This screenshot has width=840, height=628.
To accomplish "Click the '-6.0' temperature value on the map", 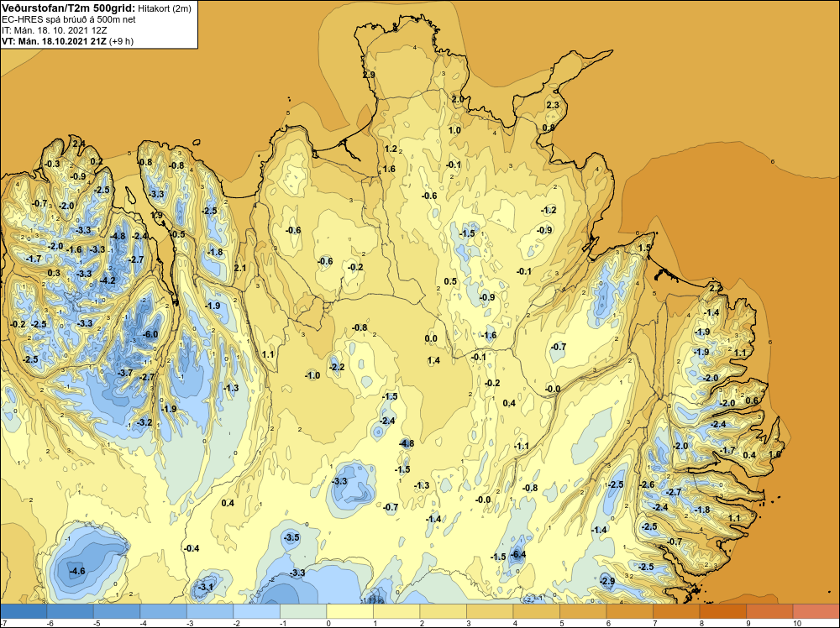I will click(150, 334).
